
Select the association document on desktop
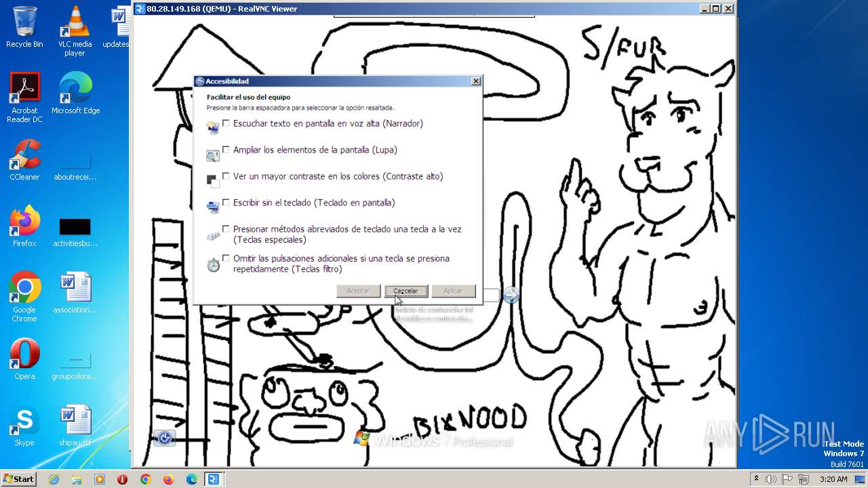(75, 293)
